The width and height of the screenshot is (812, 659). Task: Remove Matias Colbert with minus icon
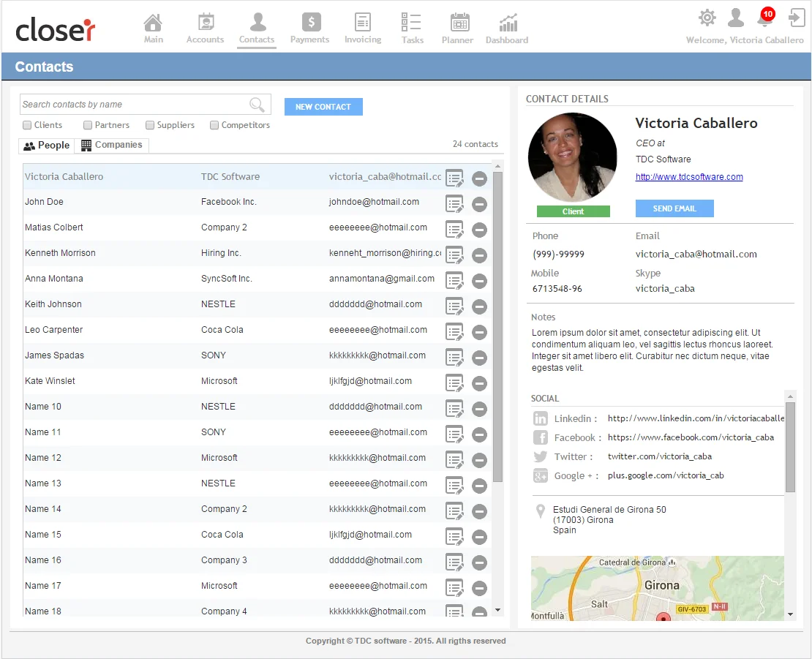(x=479, y=230)
